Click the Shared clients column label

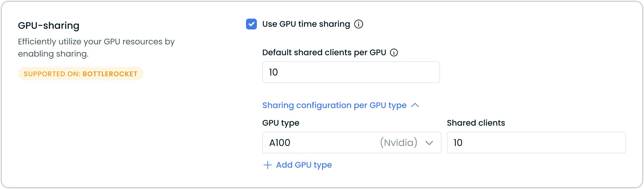click(x=476, y=123)
